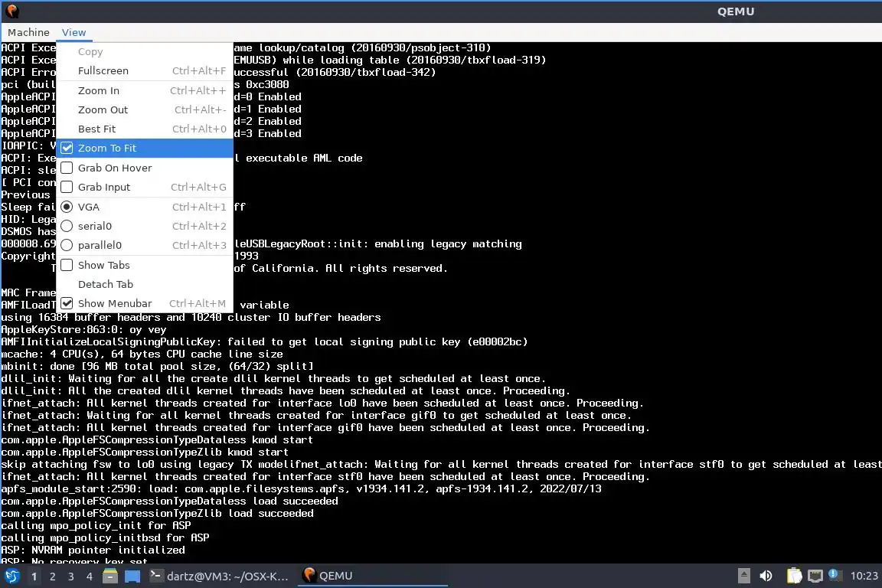Image resolution: width=882 pixels, height=588 pixels.
Task: Click the blue show-desktop icon in taskbar
Action: tap(132, 576)
